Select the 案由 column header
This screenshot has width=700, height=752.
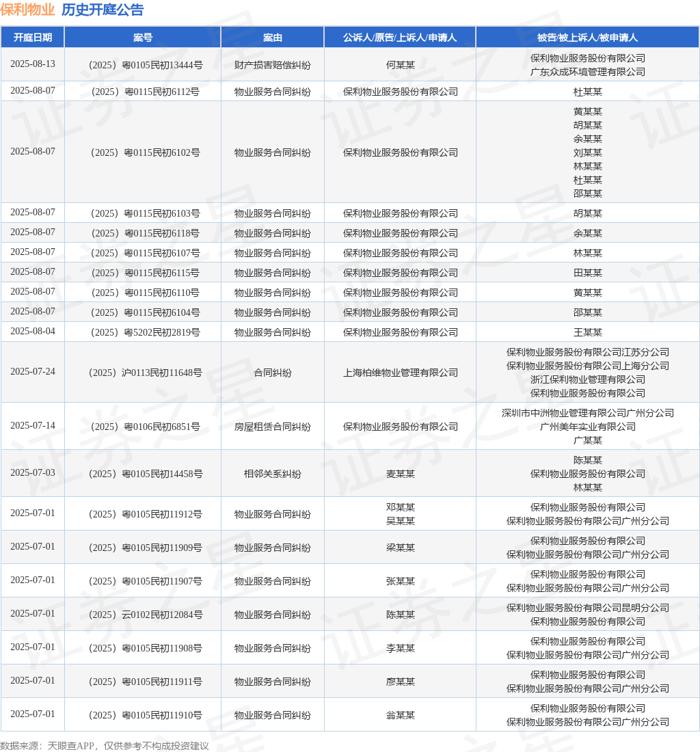(272, 38)
